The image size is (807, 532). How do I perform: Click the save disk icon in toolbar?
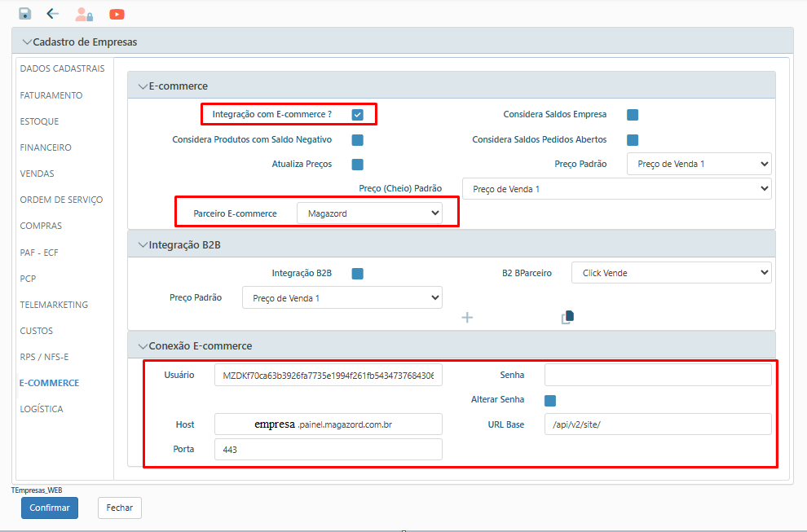(24, 14)
